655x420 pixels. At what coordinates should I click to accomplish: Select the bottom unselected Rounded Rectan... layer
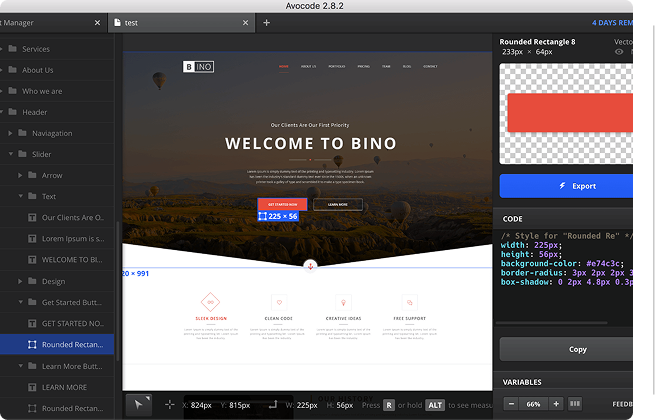57,408
